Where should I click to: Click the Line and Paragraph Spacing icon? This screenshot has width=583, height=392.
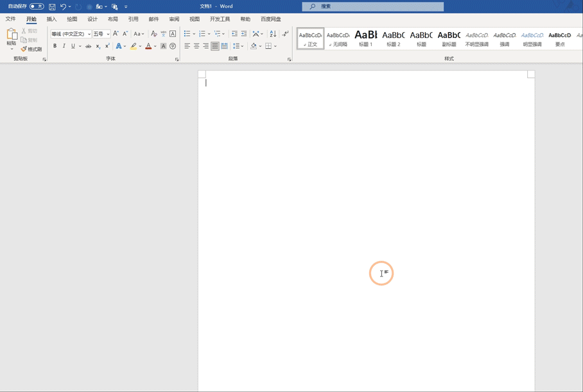point(236,46)
